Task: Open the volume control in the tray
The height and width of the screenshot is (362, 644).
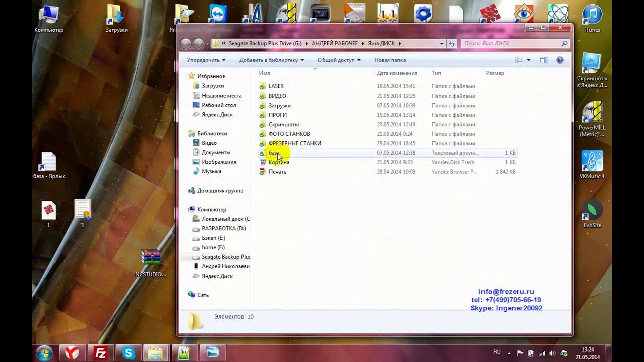Action: (553, 353)
